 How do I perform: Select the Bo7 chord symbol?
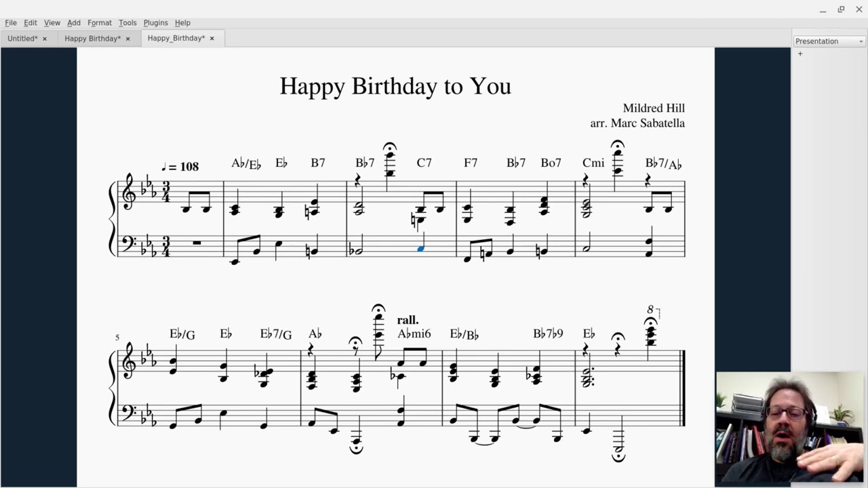[x=551, y=163]
